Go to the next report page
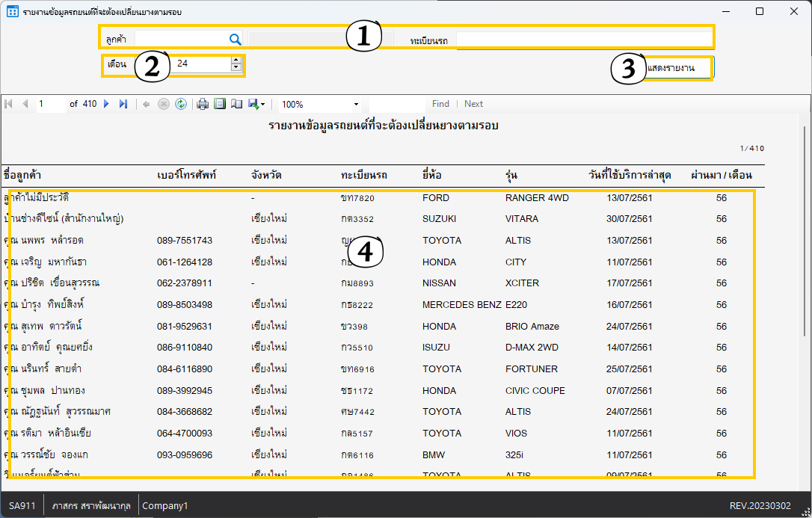The height and width of the screenshot is (518, 812). coord(106,104)
